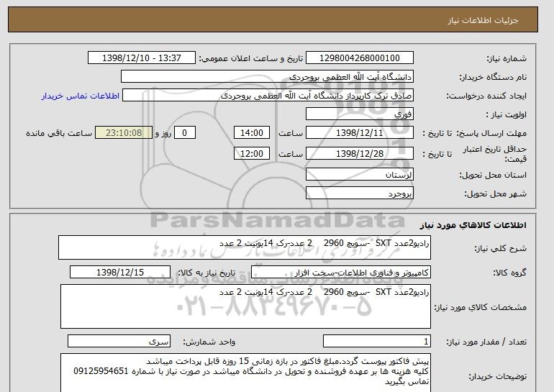
Task: Click the request creator name field
Action: [x=268, y=96]
